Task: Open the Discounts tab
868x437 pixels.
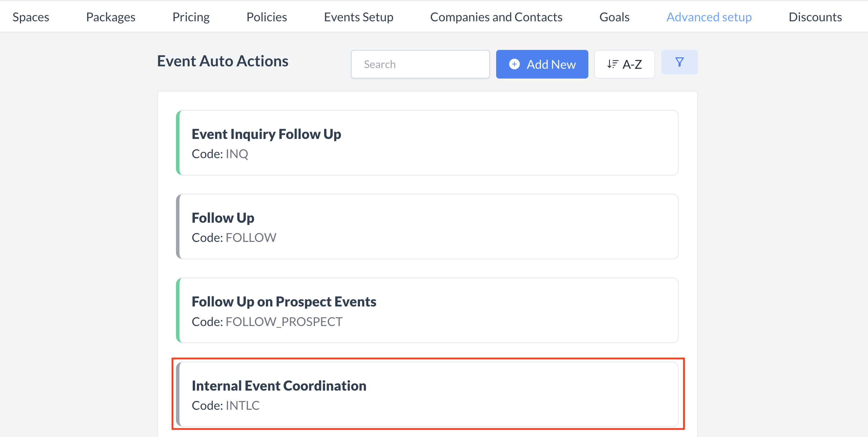Action: (x=815, y=16)
